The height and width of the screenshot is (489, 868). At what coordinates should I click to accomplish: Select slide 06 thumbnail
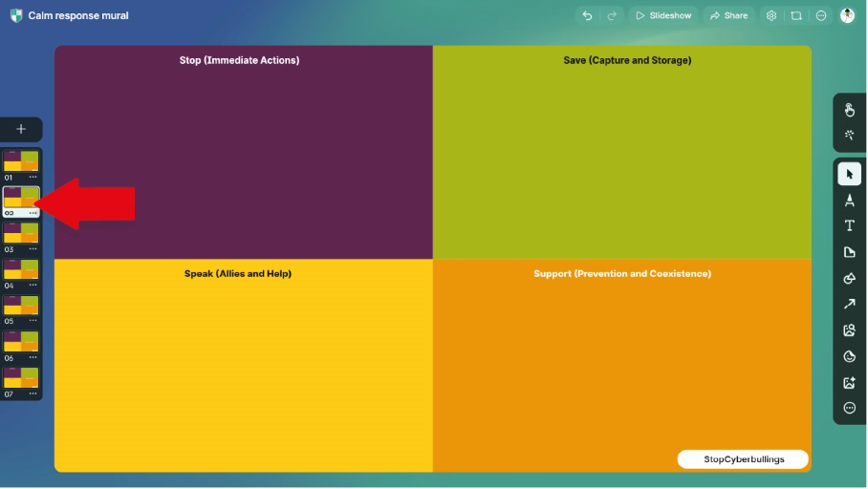coord(21,341)
